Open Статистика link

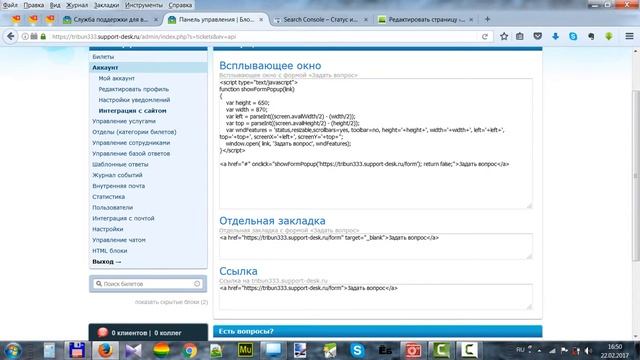[109, 197]
